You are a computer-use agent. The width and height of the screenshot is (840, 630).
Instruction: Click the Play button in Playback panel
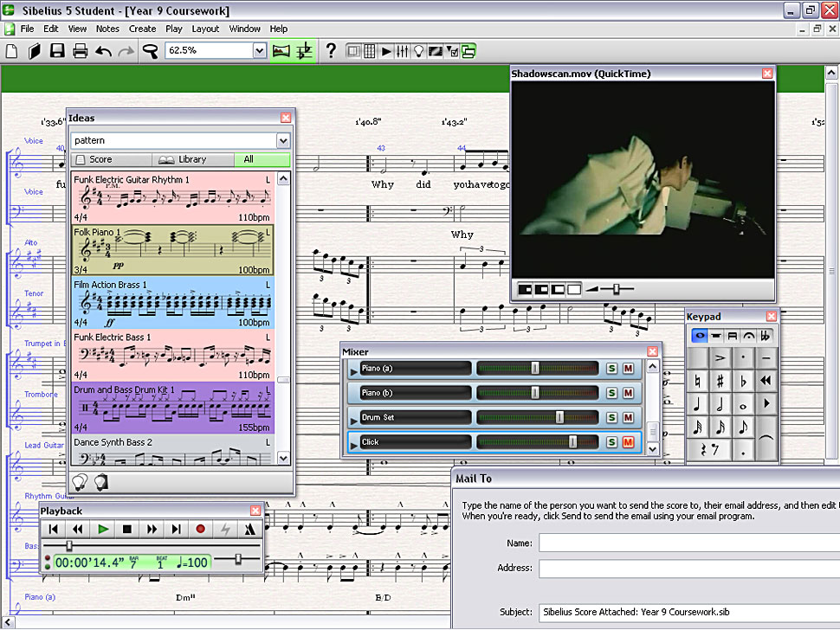click(x=103, y=530)
